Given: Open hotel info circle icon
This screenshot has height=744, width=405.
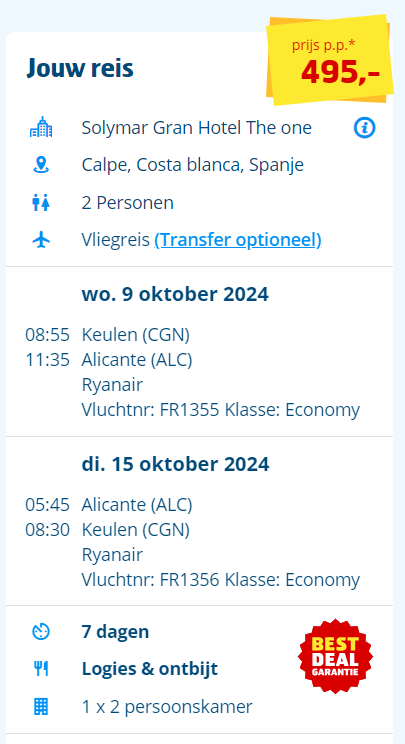Looking at the screenshot, I should click(x=364, y=128).
